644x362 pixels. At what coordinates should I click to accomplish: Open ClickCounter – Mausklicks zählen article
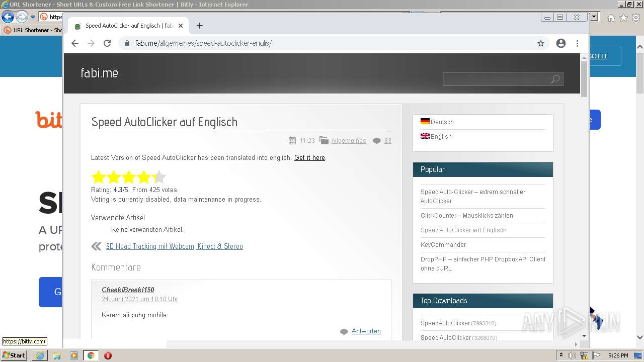467,216
